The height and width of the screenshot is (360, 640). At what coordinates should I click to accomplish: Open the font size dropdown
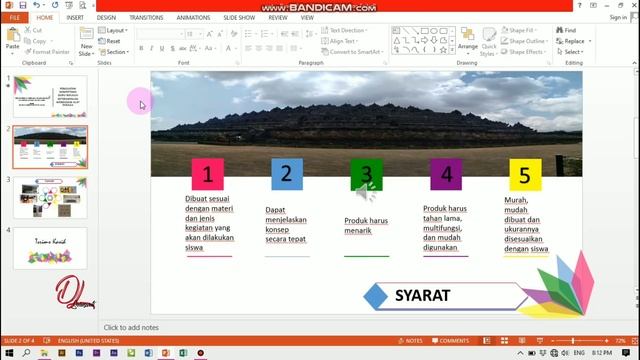tap(200, 34)
